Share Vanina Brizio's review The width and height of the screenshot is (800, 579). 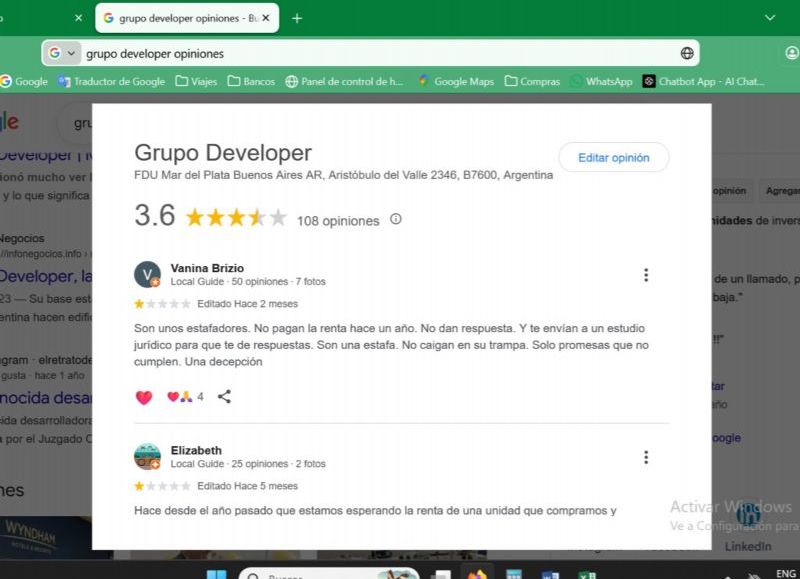[x=224, y=397]
